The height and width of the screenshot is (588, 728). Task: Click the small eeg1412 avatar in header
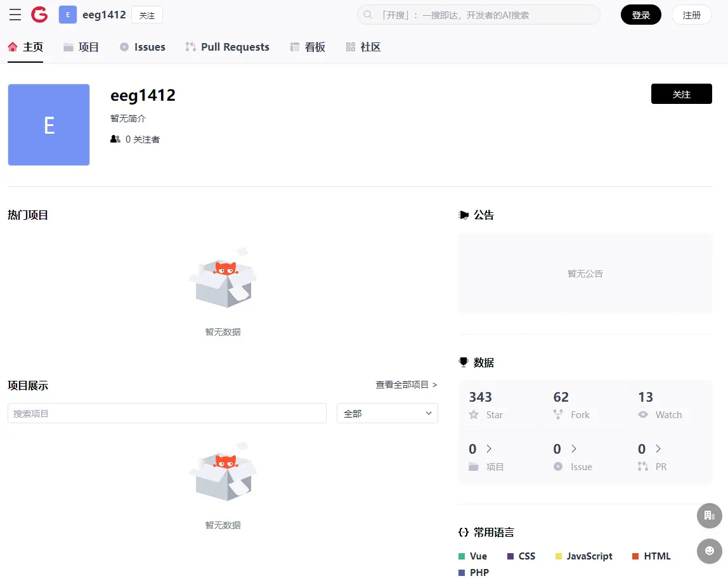(x=68, y=15)
